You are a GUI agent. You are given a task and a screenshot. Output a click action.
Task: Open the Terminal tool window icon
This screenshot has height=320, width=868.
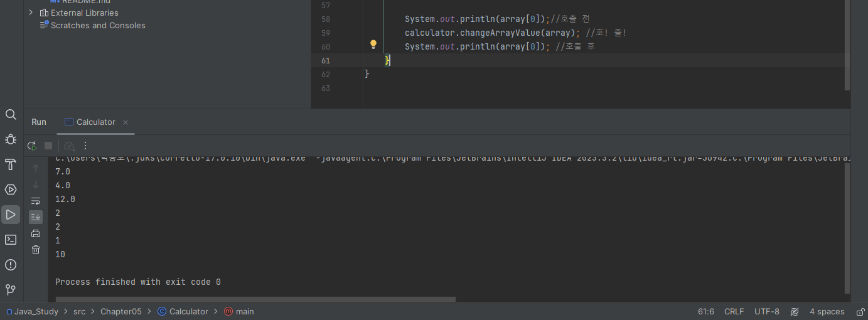tap(11, 240)
